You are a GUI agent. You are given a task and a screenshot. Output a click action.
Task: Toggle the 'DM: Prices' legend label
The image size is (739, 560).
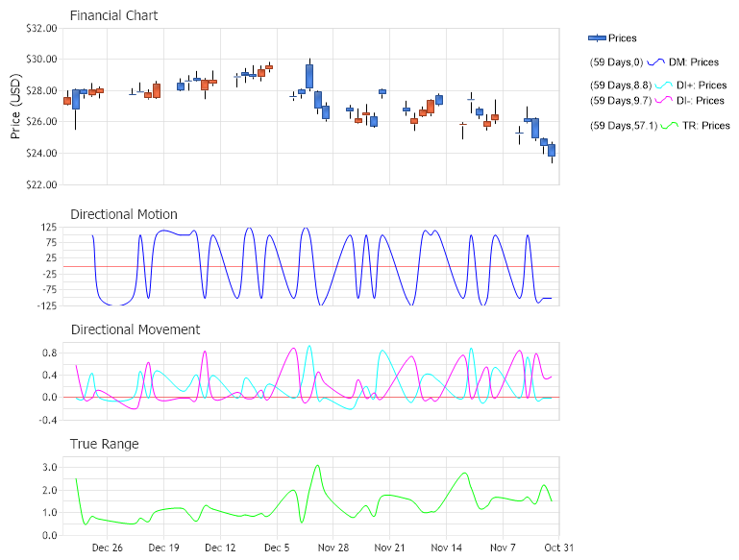(x=694, y=62)
